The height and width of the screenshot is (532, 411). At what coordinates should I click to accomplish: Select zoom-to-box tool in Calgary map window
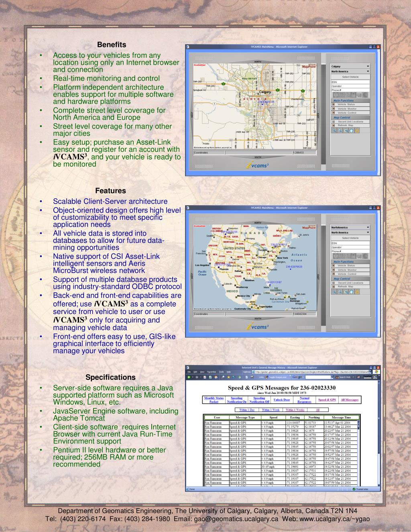[346, 130]
